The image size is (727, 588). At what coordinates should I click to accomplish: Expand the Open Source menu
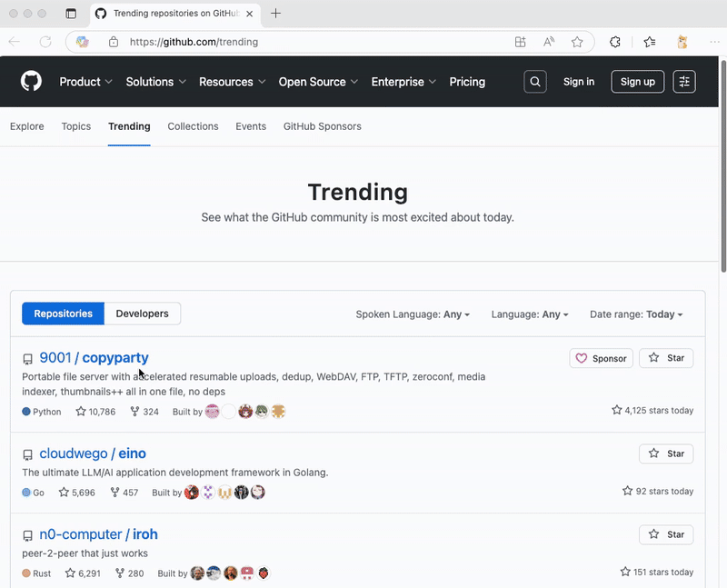point(318,82)
